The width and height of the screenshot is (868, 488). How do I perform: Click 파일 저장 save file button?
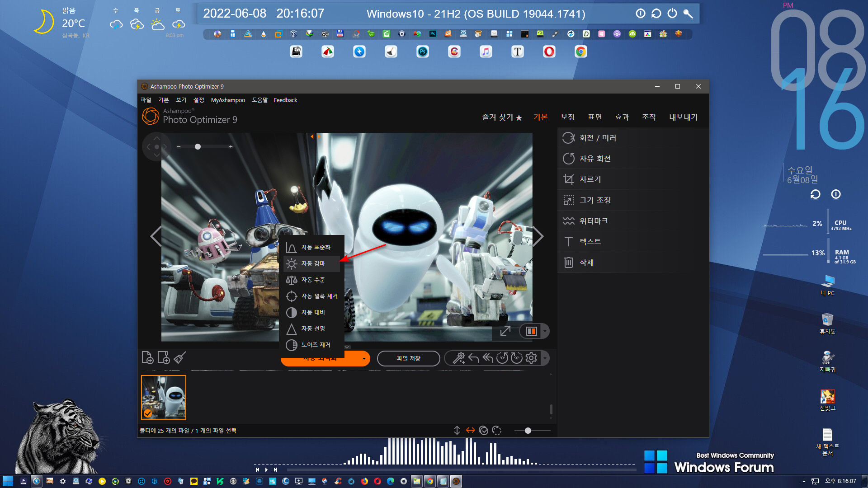pos(408,358)
